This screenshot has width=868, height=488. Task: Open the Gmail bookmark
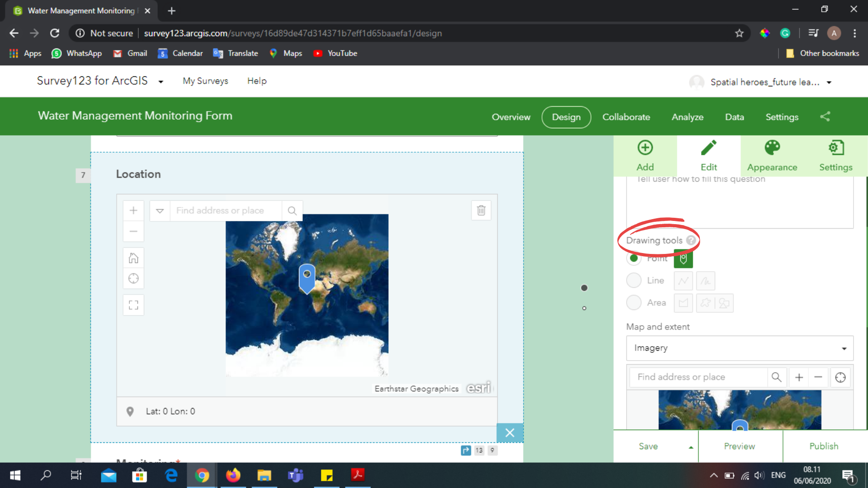point(130,53)
